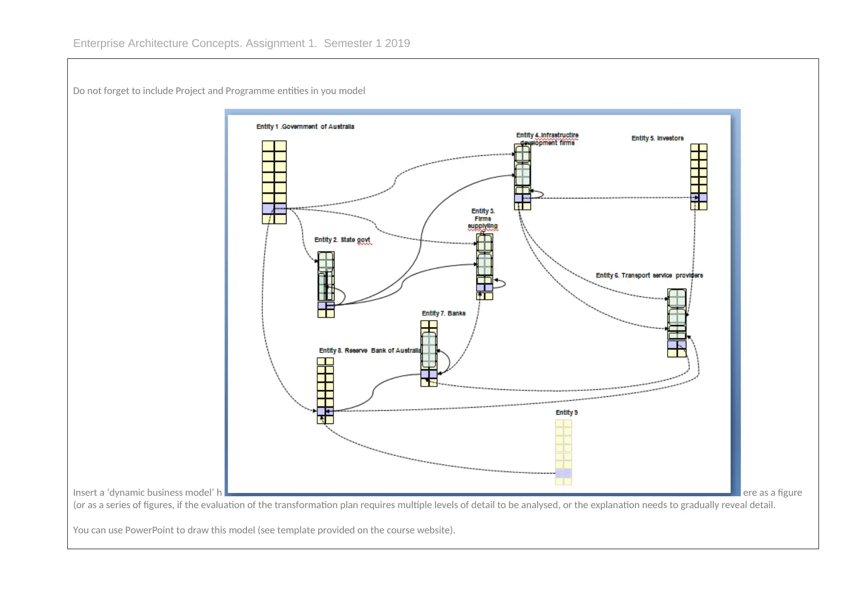Select the 'Entity 9' label
This screenshot has height=614, width=868.
tap(567, 412)
